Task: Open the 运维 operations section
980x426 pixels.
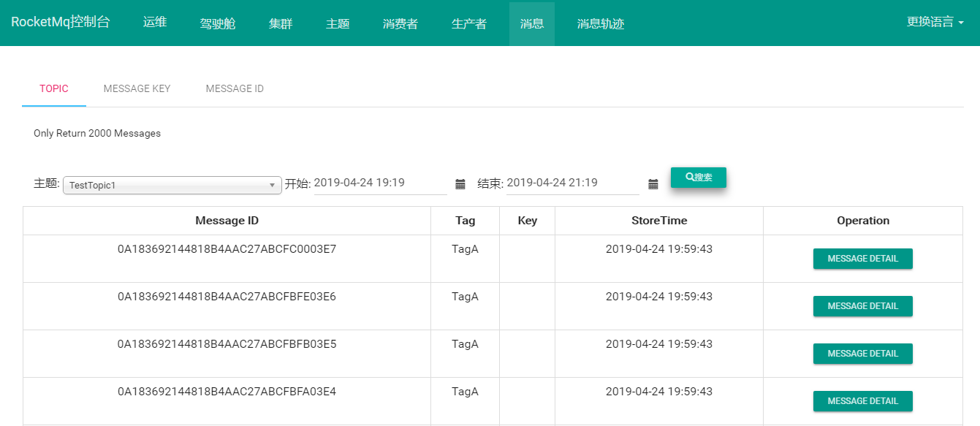Action: (x=154, y=22)
